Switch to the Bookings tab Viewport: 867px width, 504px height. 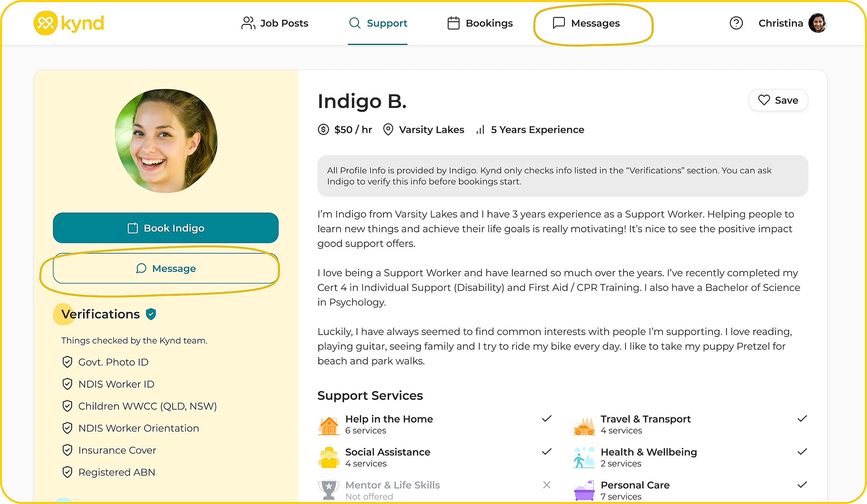click(x=480, y=23)
